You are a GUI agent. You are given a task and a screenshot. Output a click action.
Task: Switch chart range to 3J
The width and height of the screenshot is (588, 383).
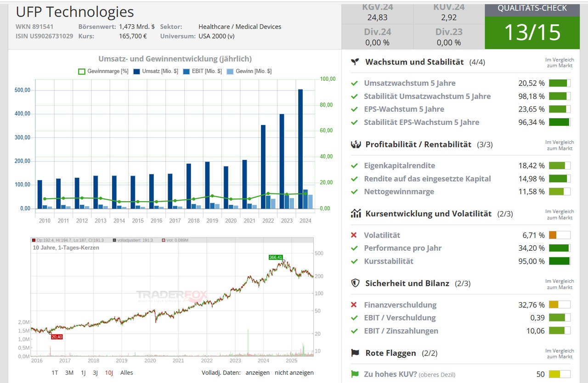(95, 373)
